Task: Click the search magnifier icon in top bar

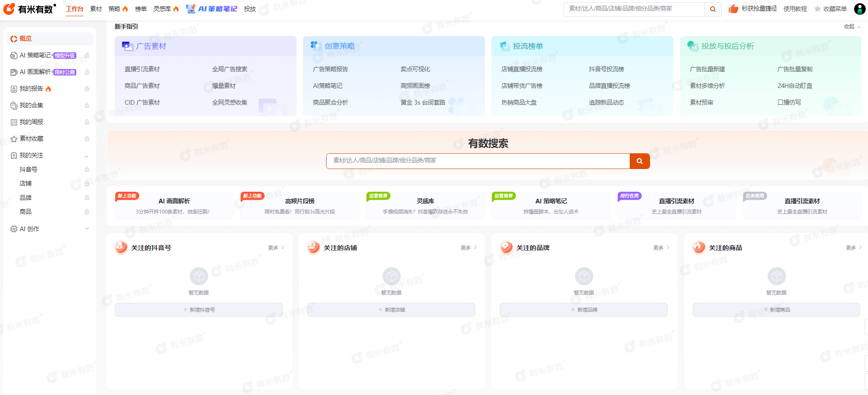Action: (x=713, y=9)
